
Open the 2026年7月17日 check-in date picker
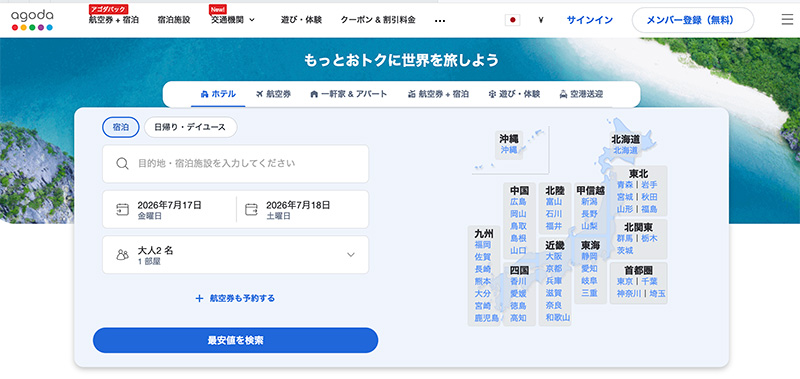[169, 210]
